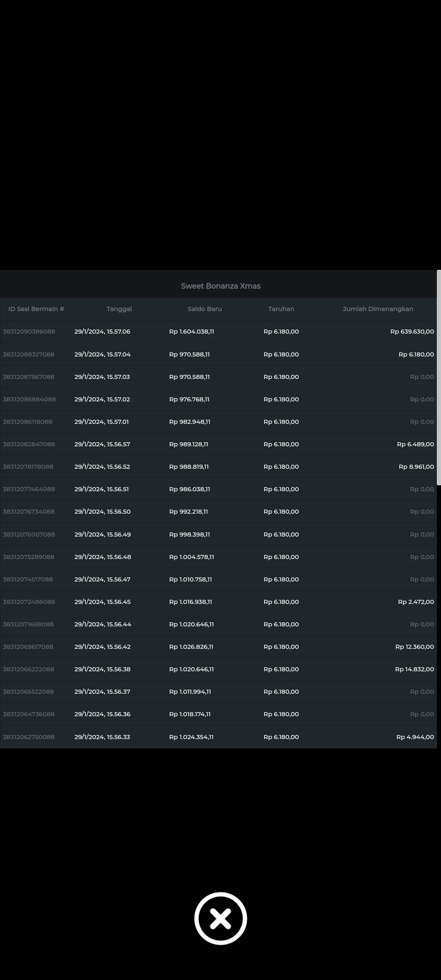This screenshot has height=980, width=441.
Task: Select the row dated 29/1/2024, 15.56.57
Action: (102, 444)
